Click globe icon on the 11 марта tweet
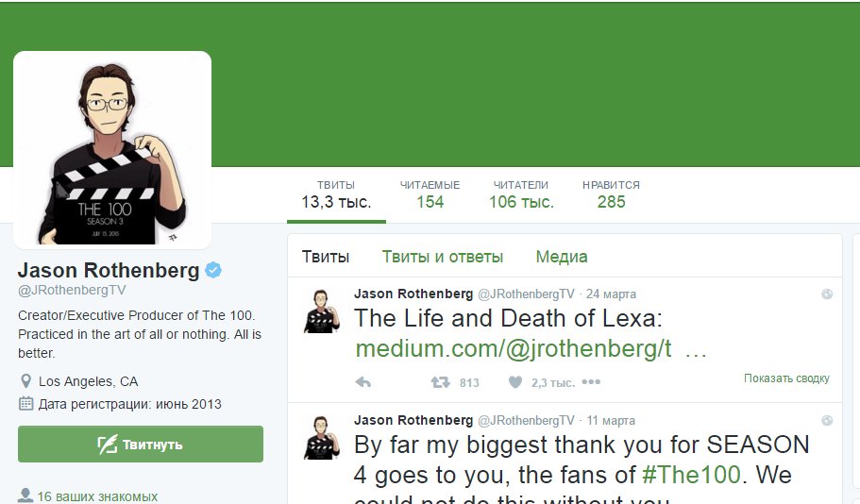This screenshot has width=860, height=504. [827, 421]
